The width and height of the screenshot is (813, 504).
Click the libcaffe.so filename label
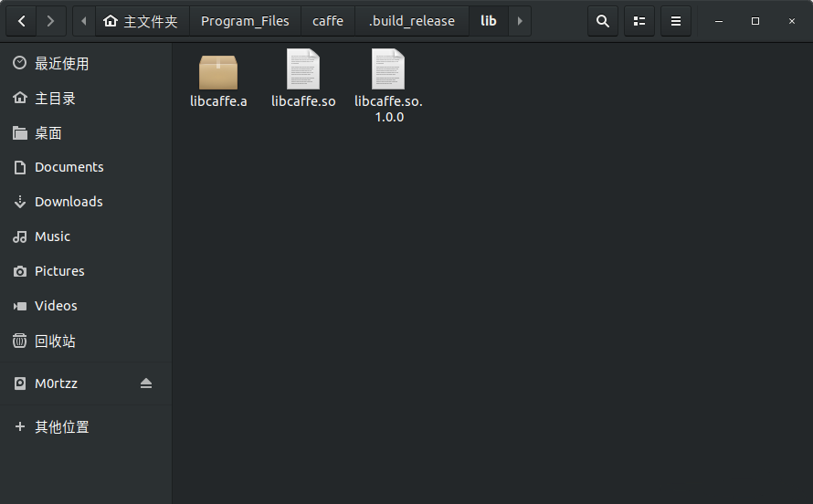(x=303, y=101)
